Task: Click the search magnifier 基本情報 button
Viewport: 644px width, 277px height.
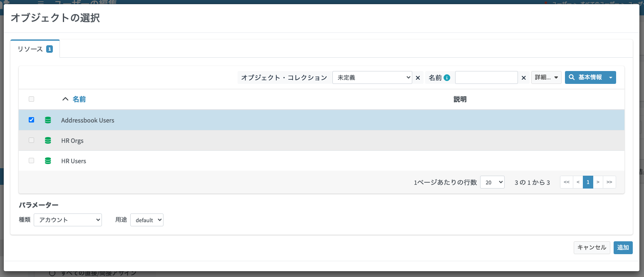Action: (x=585, y=77)
